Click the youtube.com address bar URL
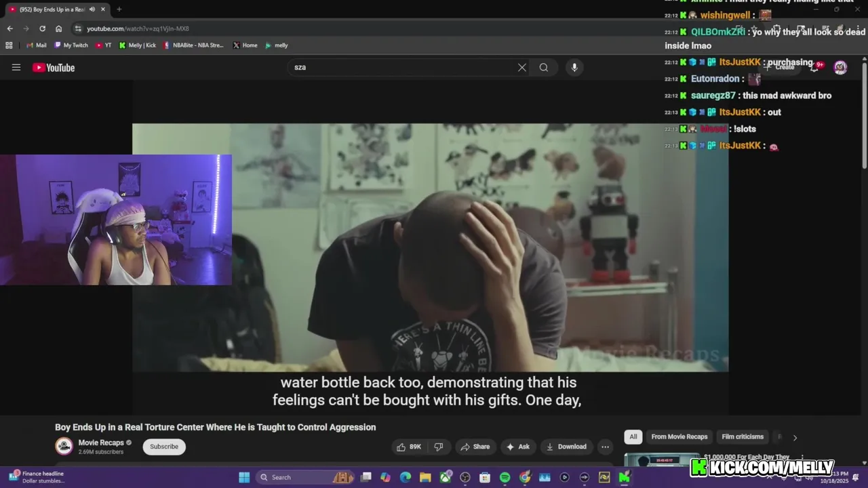This screenshot has height=488, width=868. click(138, 28)
